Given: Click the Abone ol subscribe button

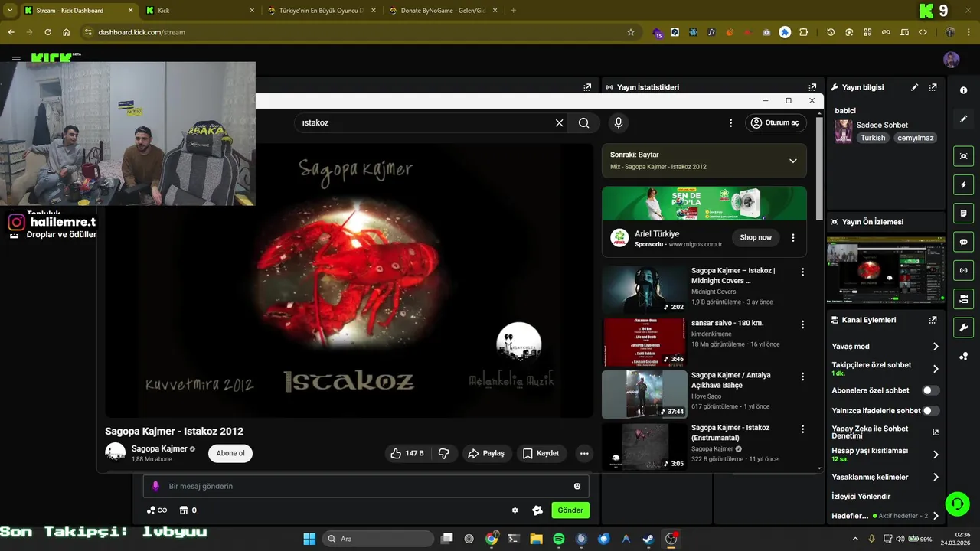Looking at the screenshot, I should coord(230,453).
